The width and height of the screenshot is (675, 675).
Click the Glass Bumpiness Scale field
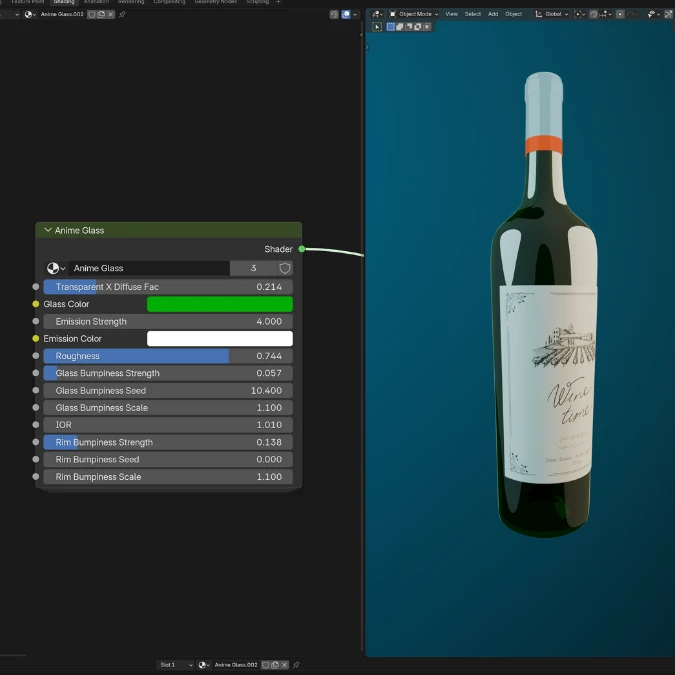point(168,408)
